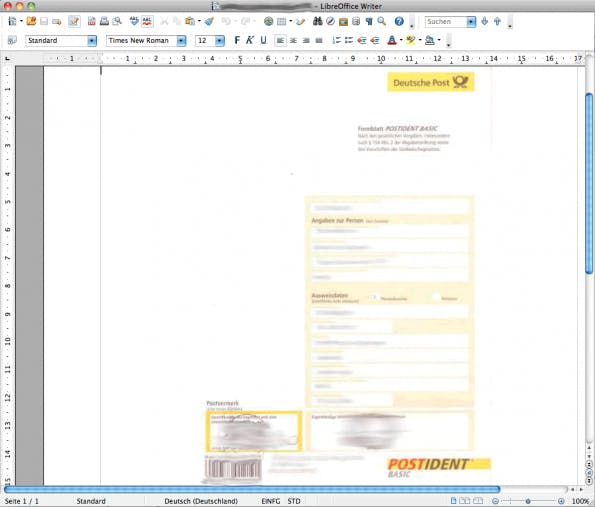
Task: Click the Hyperlink globe icon
Action: point(269,21)
